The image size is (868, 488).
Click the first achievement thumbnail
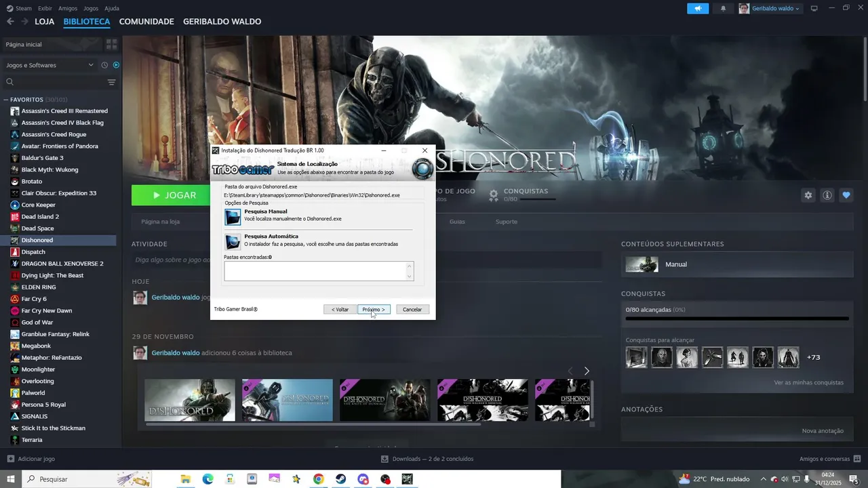[636, 357]
